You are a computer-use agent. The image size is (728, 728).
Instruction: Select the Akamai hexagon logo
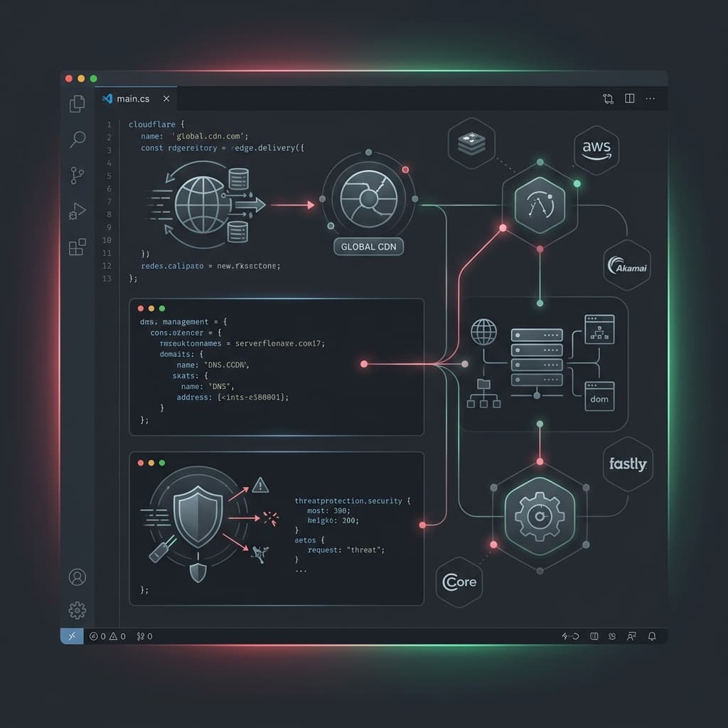pyautogui.click(x=627, y=265)
